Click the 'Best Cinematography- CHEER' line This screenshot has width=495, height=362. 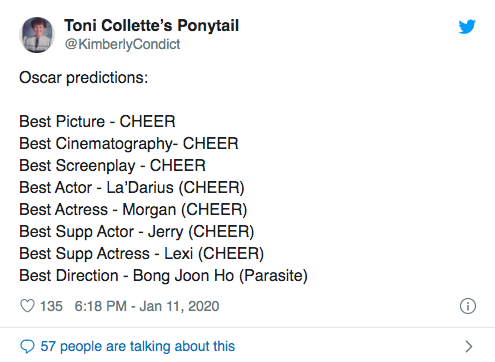click(129, 144)
